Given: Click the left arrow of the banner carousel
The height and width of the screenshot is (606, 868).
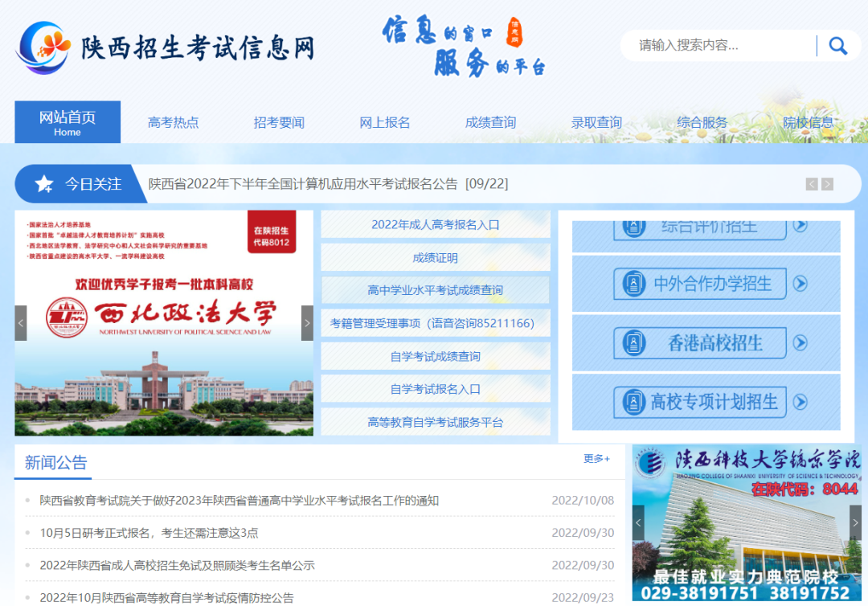Looking at the screenshot, I should click(x=20, y=322).
